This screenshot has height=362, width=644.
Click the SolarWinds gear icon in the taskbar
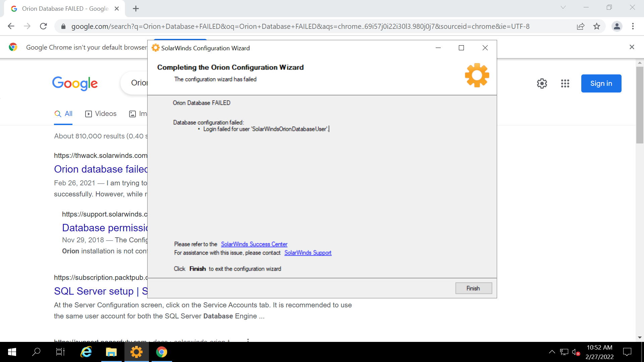coord(137,352)
